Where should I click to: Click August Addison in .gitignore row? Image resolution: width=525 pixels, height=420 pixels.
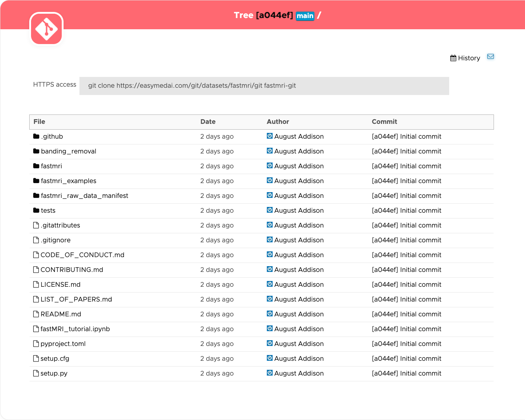(299, 240)
